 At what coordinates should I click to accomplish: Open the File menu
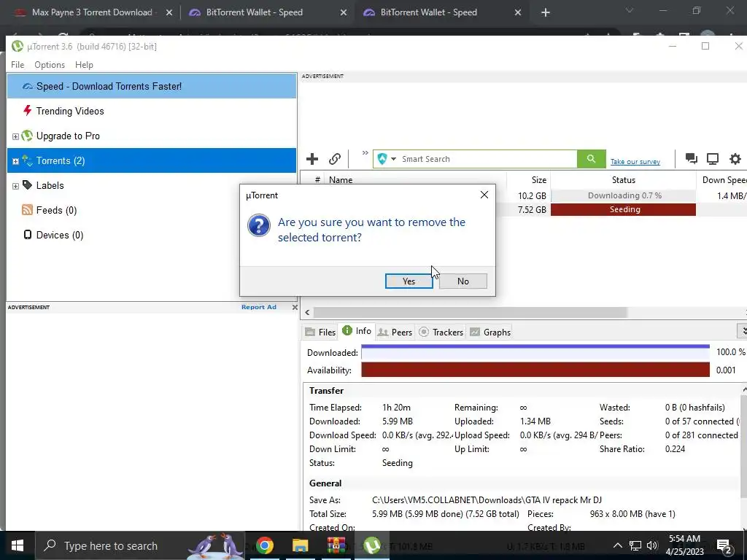pyautogui.click(x=18, y=65)
